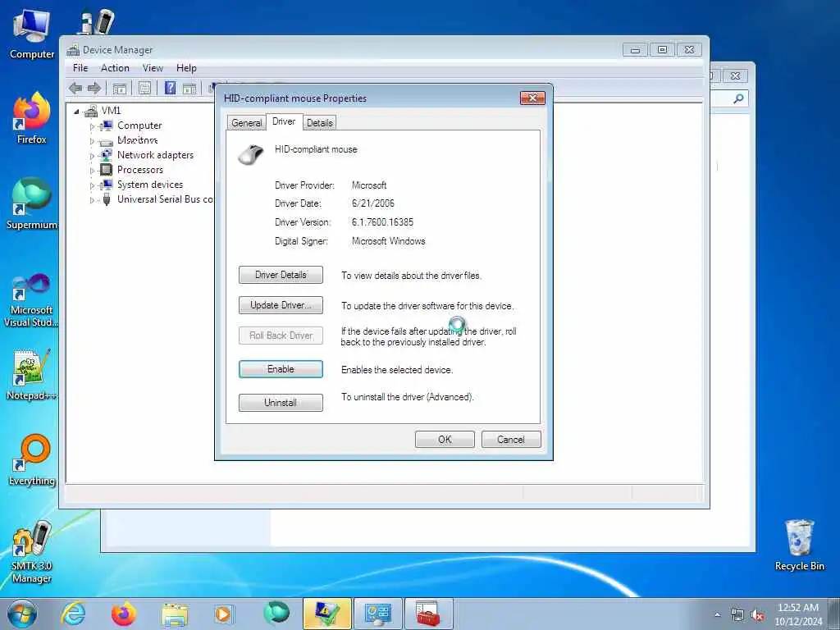
Task: Expand the System devices category
Action: pyautogui.click(x=92, y=185)
